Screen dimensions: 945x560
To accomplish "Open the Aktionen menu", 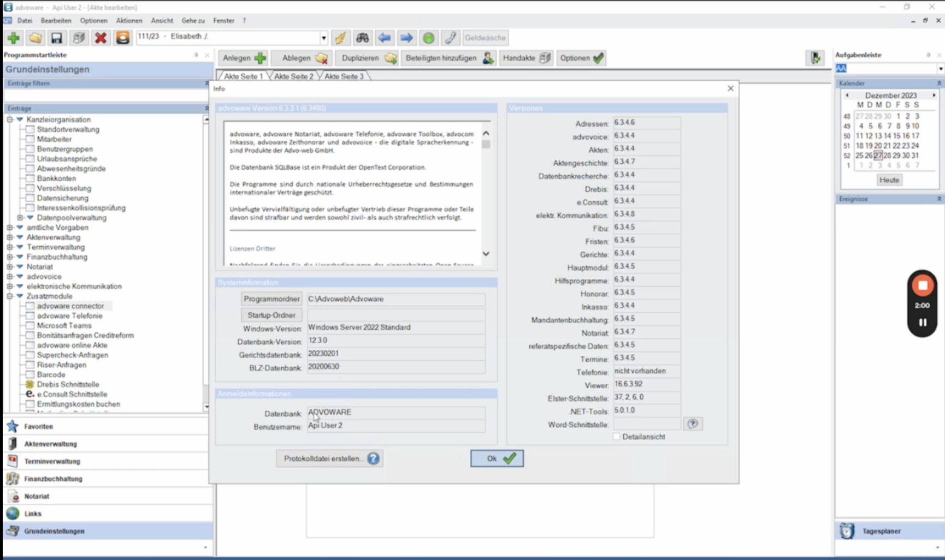I will 129,21.
